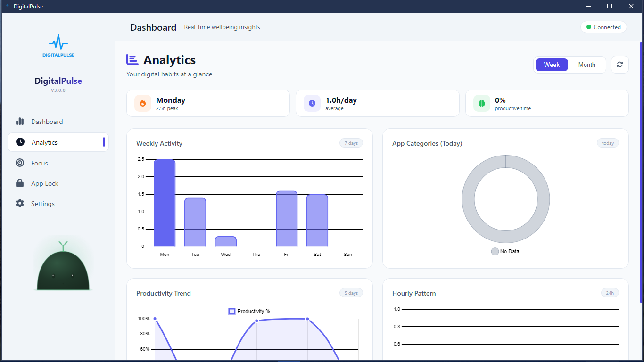The height and width of the screenshot is (362, 644).
Task: Click the Monday bar in Weekly Activity
Action: (165, 203)
